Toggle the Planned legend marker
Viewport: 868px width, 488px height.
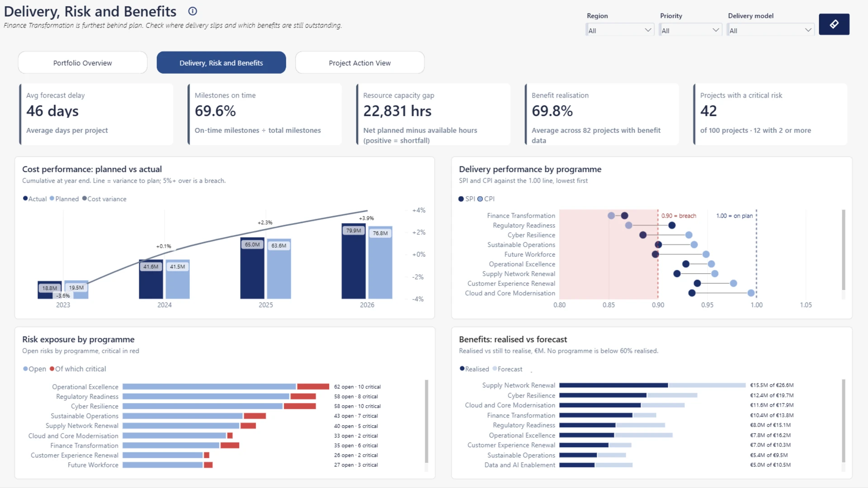pos(52,198)
